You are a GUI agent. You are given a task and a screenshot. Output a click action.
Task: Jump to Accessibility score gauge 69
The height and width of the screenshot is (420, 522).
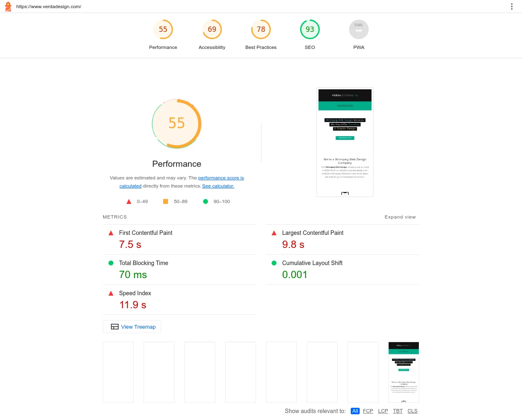point(212,30)
